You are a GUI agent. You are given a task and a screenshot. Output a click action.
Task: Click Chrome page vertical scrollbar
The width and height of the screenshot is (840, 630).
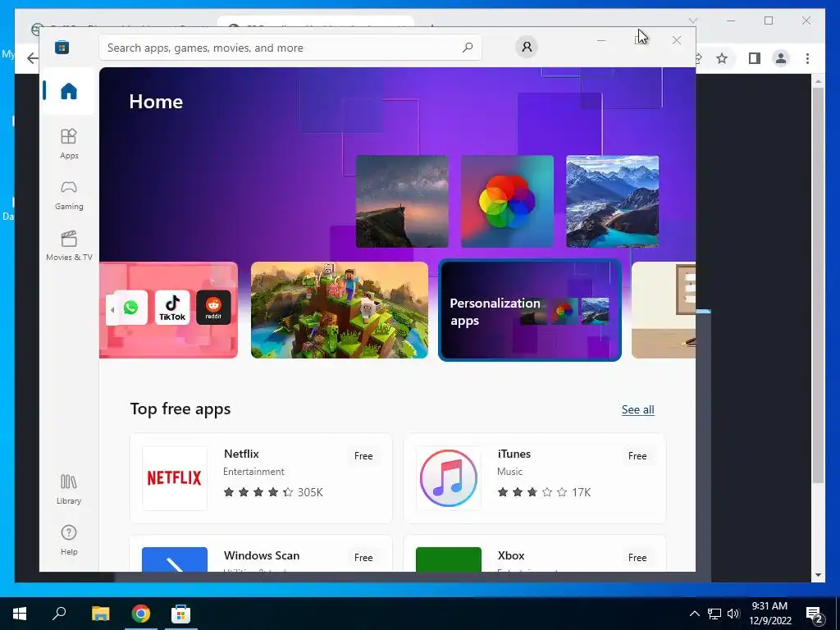pos(818,284)
